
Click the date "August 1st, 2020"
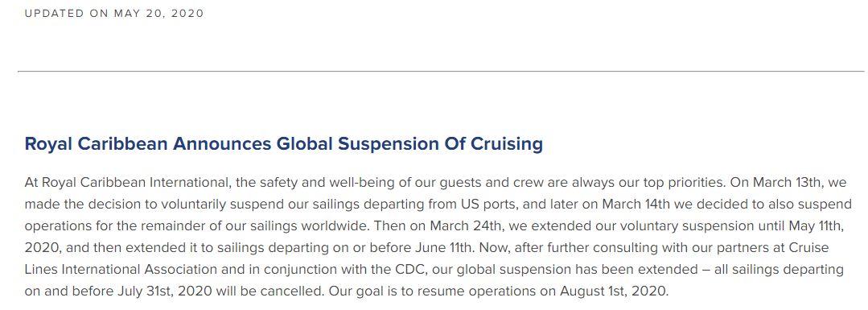point(613,291)
